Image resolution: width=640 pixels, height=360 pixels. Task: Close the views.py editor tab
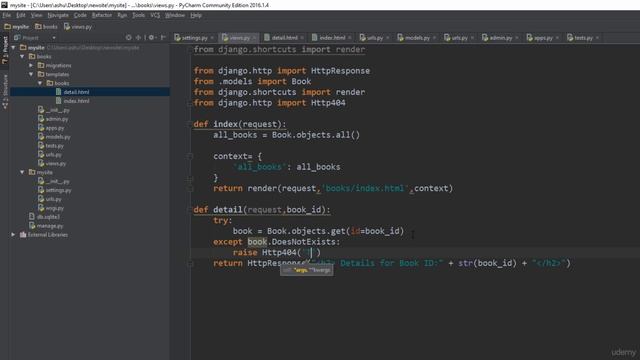pyautogui.click(x=254, y=38)
